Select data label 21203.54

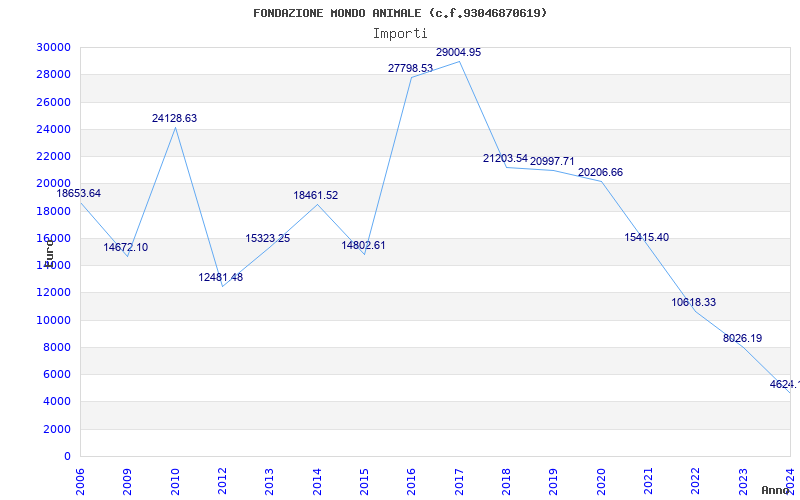[505, 159]
